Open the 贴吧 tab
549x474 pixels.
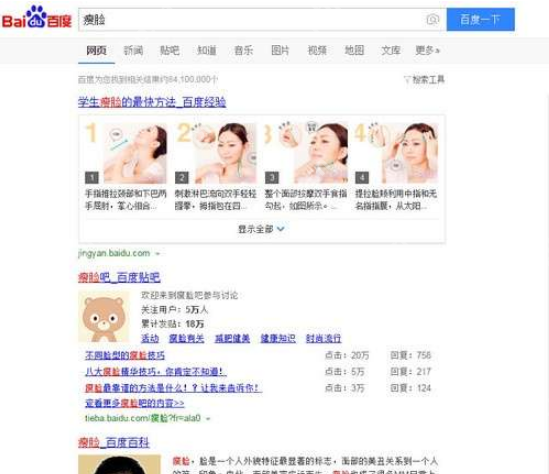coord(170,51)
